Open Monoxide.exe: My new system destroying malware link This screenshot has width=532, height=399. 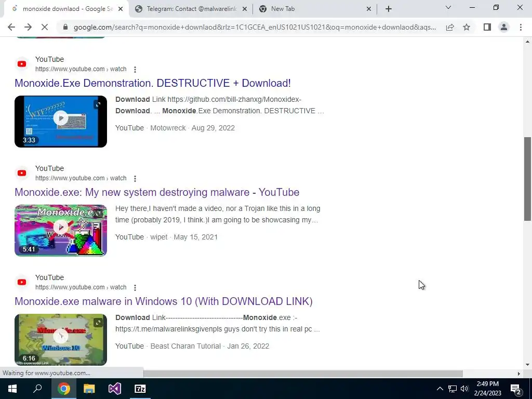coord(157,192)
